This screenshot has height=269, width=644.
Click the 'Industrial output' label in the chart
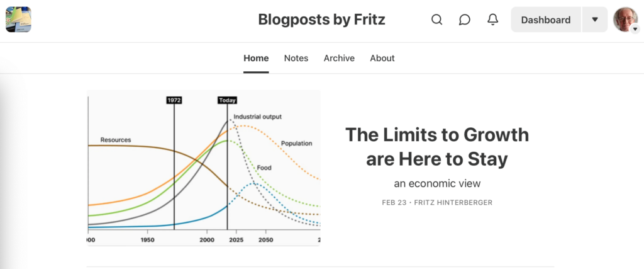click(x=257, y=117)
